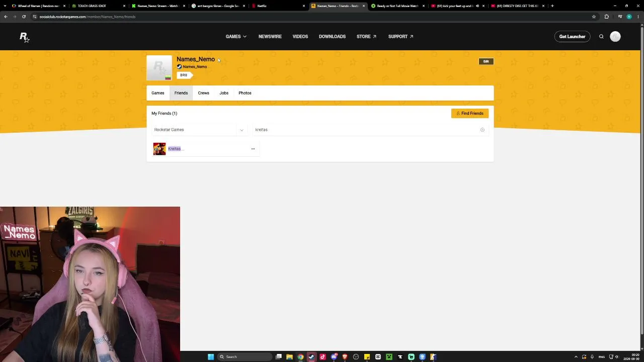Open the clock and date in the taskbar

pos(631,357)
